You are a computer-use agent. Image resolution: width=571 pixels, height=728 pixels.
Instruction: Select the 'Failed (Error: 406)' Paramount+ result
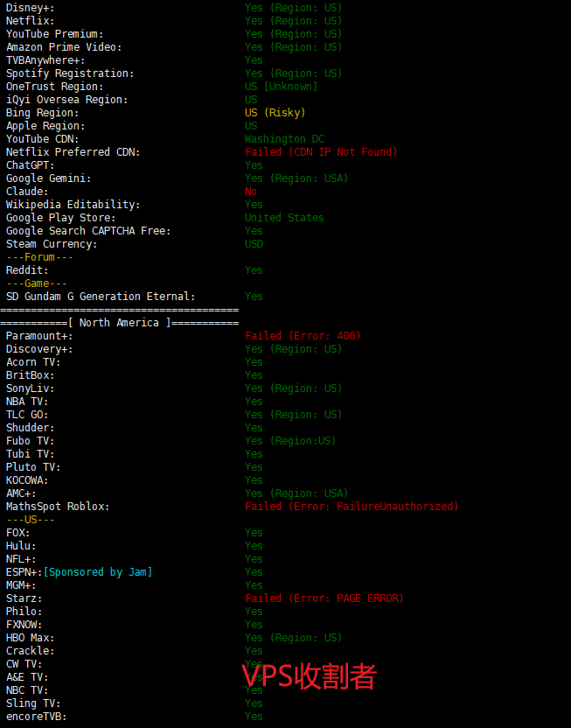(x=303, y=336)
